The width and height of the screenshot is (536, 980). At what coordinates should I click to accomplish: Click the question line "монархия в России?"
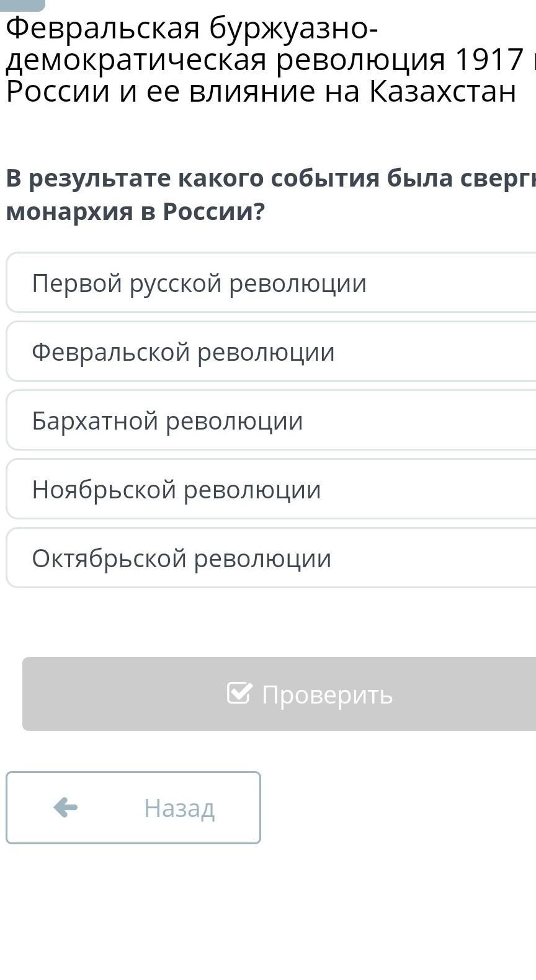click(x=135, y=212)
